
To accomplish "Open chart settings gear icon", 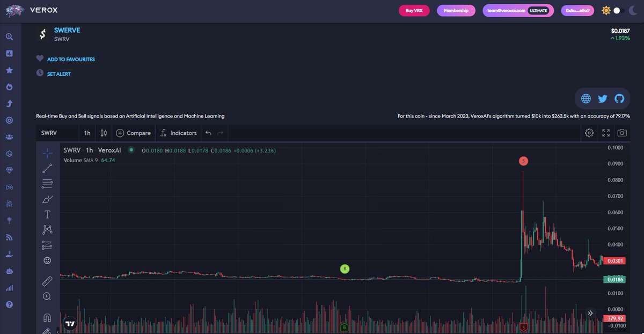I will [x=589, y=133].
